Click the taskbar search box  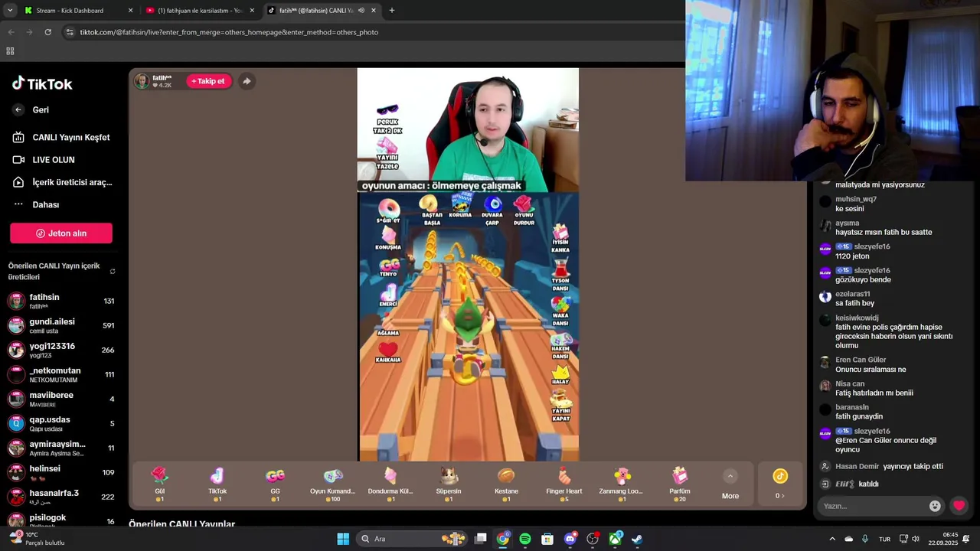[x=412, y=539]
